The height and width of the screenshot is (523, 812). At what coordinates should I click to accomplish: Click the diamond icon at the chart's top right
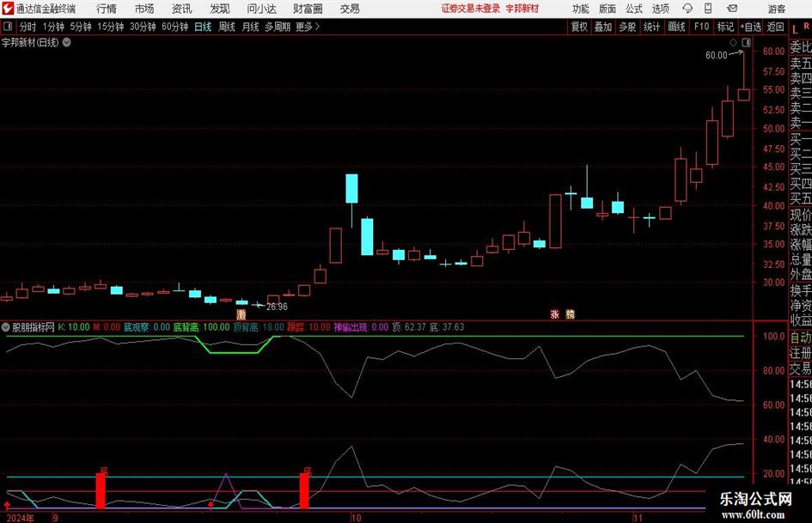coord(733,43)
